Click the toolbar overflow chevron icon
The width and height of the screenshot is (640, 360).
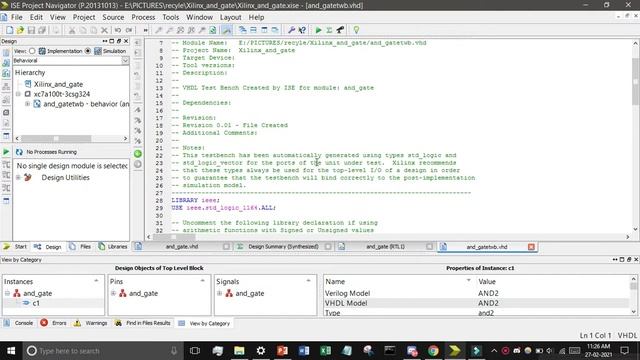tap(145, 30)
